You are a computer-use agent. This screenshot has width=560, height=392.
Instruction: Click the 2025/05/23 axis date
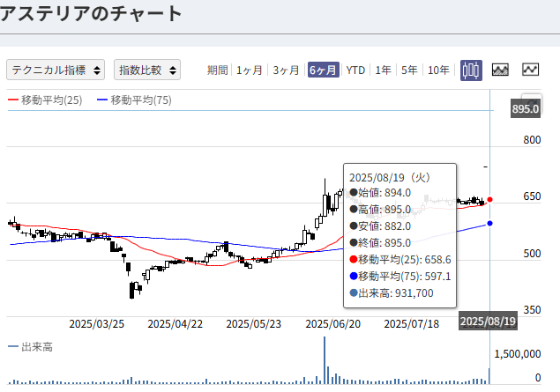click(x=254, y=324)
